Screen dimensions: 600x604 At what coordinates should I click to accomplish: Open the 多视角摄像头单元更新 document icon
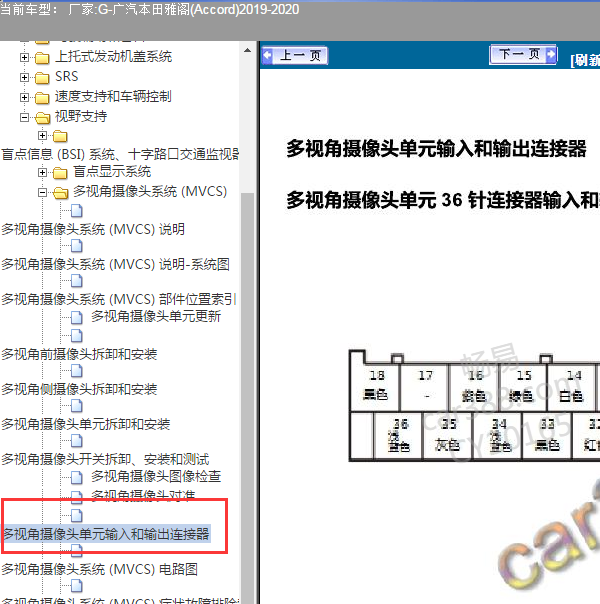click(77, 317)
